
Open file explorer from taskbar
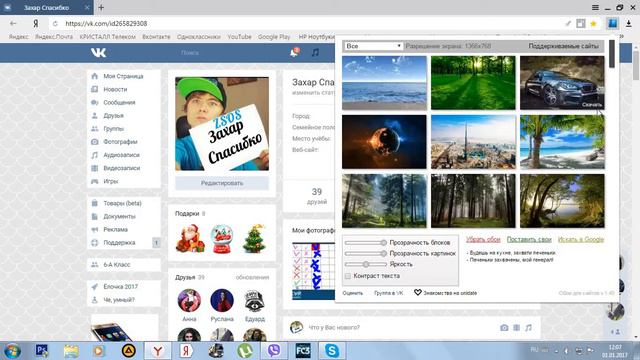[71, 351]
